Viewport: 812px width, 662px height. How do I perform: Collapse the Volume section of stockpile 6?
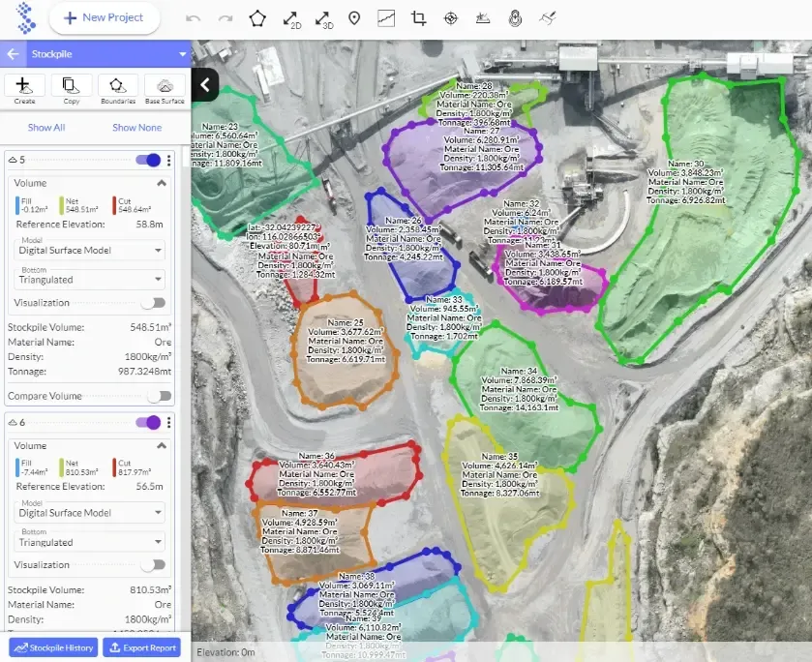(162, 445)
